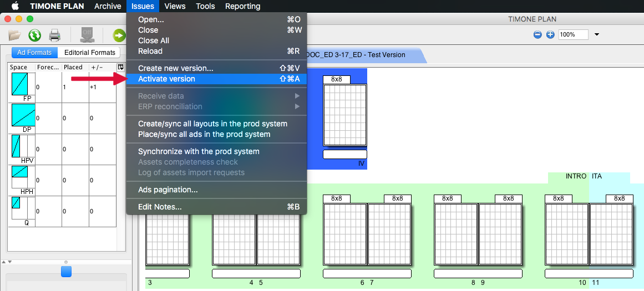The image size is (644, 291).
Task: Click the label bar under pages 6-7
Action: coord(367,274)
